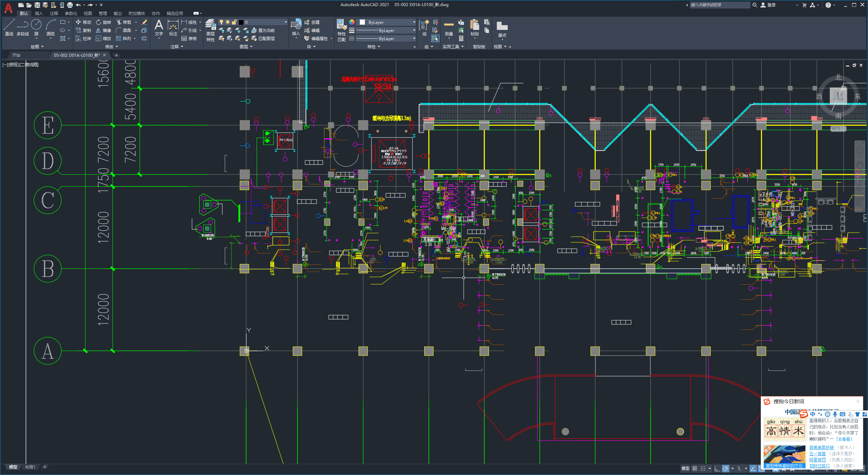This screenshot has width=868, height=475.
Task: Open the Output (输出) ribbon tab
Action: pos(118,13)
